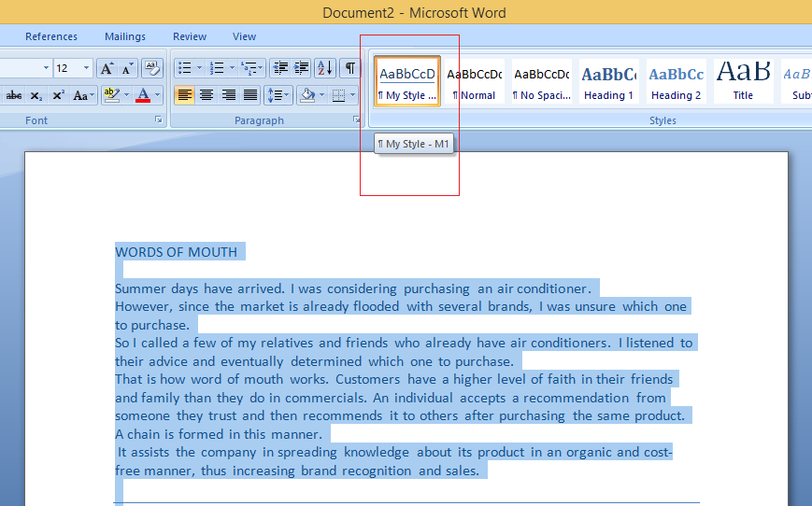The width and height of the screenshot is (812, 506).
Task: Click the Sort A-Z icon
Action: (324, 68)
